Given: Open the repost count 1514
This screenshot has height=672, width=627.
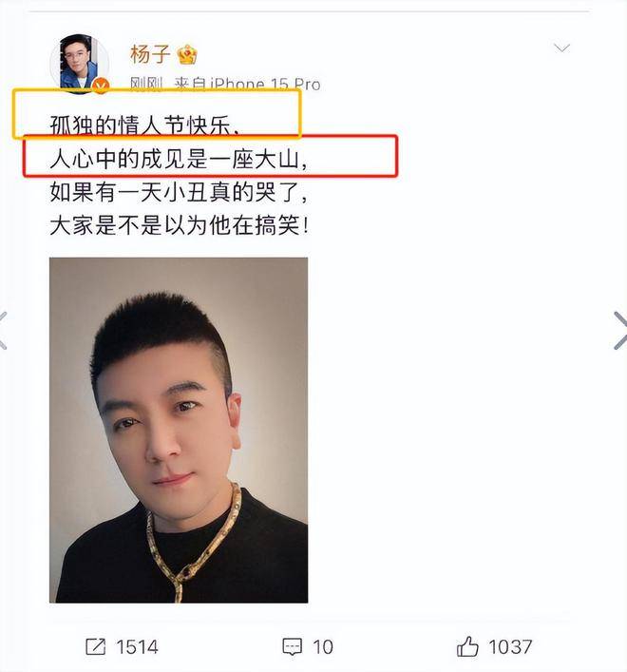Looking at the screenshot, I should [137, 646].
